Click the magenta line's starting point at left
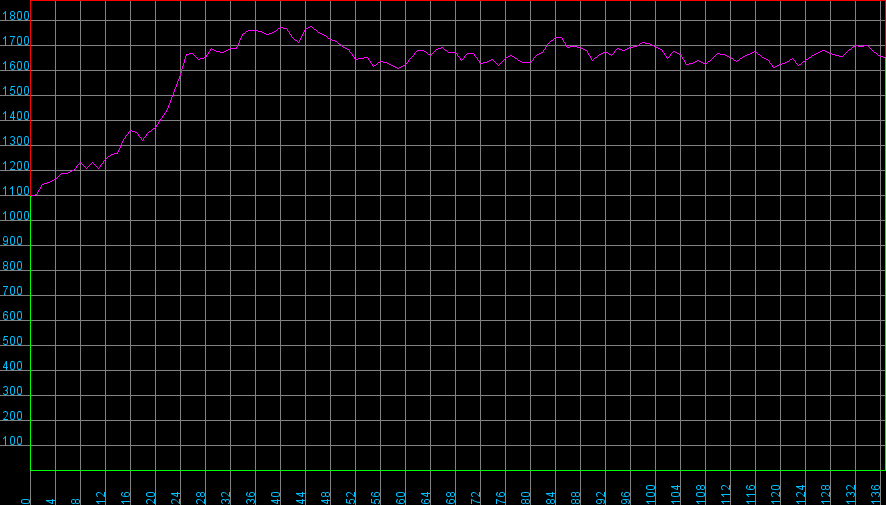Screen dimensions: 886x505 click(x=32, y=195)
